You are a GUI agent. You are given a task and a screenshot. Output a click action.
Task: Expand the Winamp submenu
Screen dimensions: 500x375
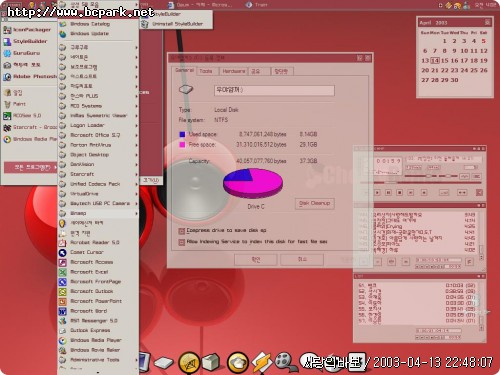[98, 213]
